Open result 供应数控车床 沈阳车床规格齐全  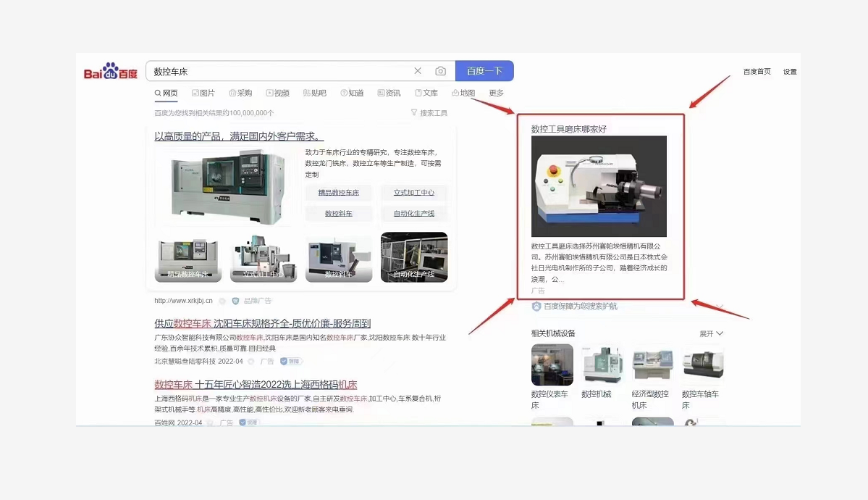(262, 323)
